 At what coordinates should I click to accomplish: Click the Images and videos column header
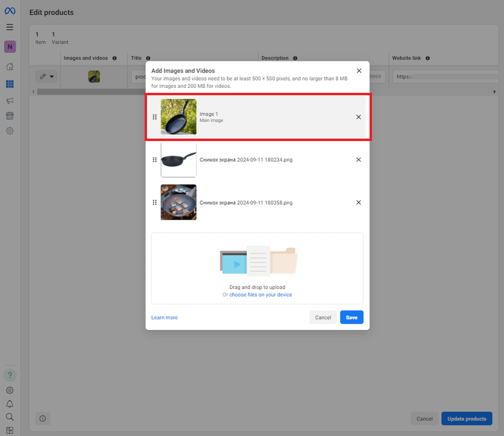click(86, 58)
